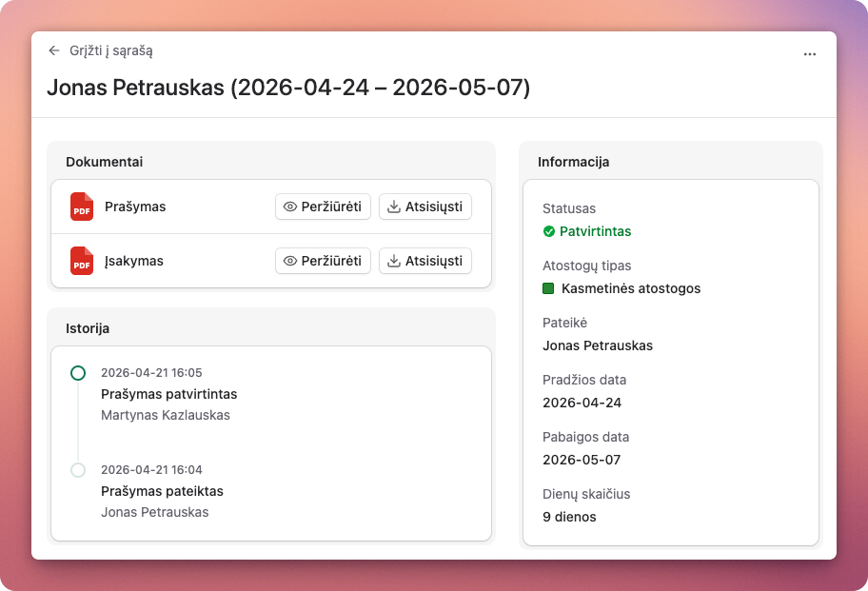Click the download icon on Prašymas Atsisiųsti button
This screenshot has height=591, width=868.
pos(394,207)
